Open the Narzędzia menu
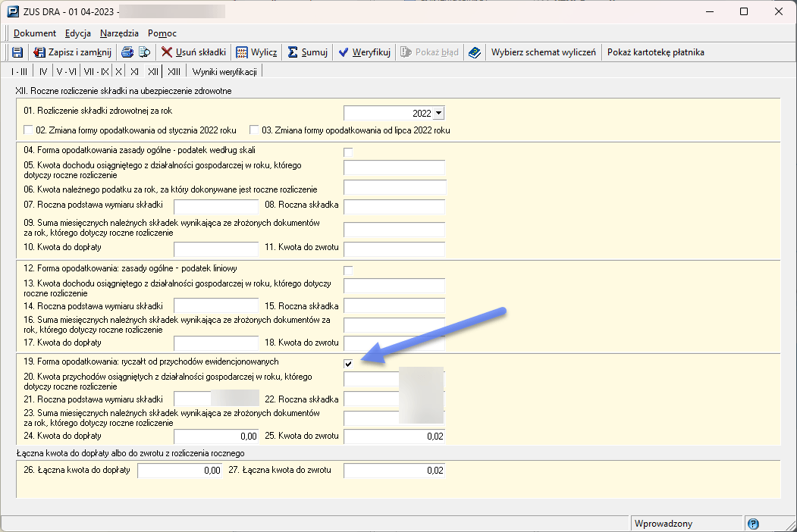This screenshot has height=532, width=797. pyautogui.click(x=119, y=33)
